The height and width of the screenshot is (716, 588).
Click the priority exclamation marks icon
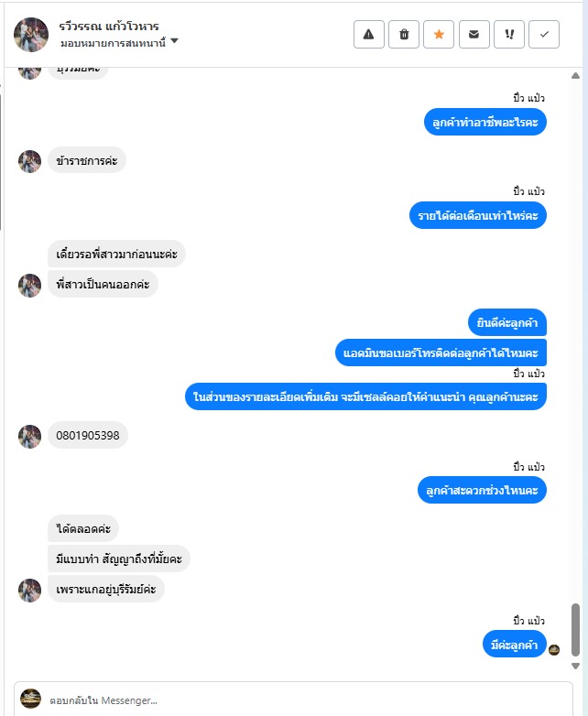coord(509,34)
